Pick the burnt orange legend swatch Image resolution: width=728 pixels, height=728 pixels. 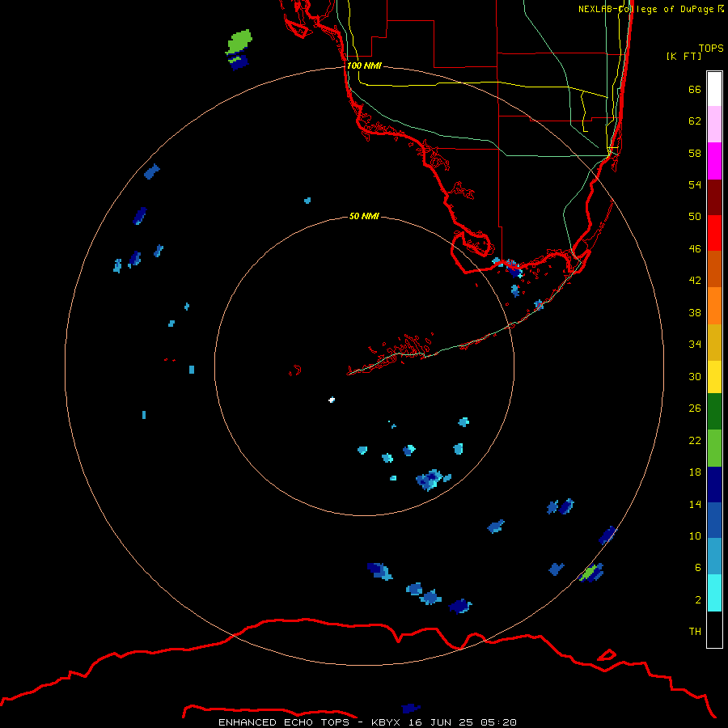714,269
